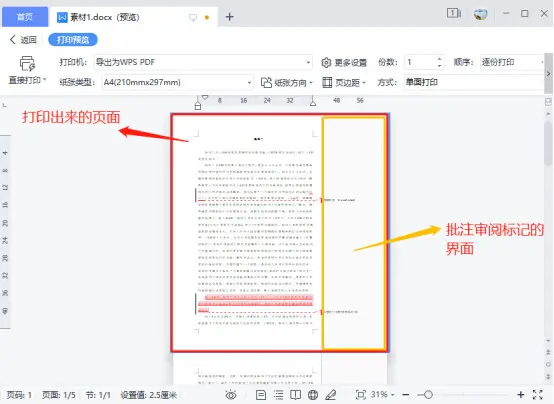Open 更多设置 gear settings
This screenshot has width=554, height=404.
tap(344, 63)
